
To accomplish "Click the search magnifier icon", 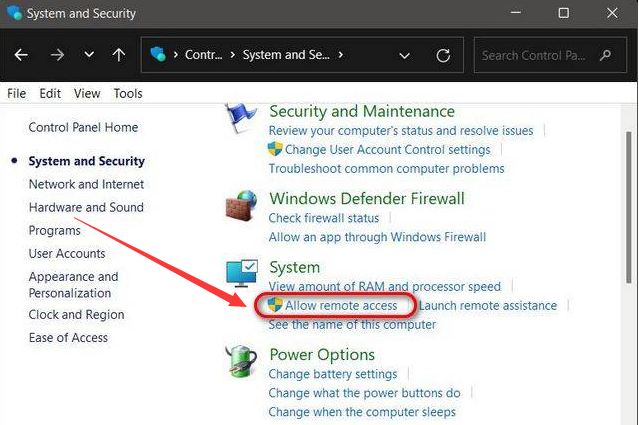I will click(x=606, y=55).
